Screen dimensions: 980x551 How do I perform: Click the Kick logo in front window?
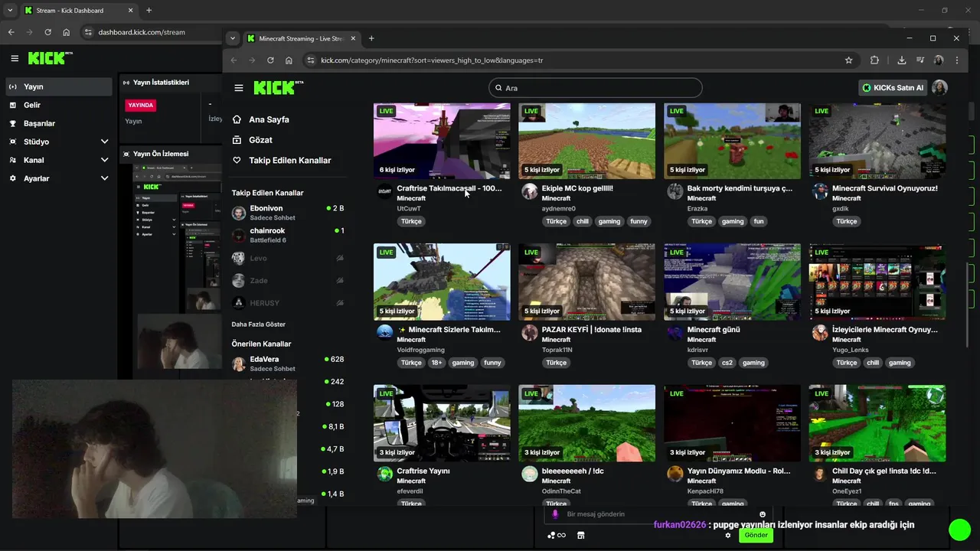[275, 88]
